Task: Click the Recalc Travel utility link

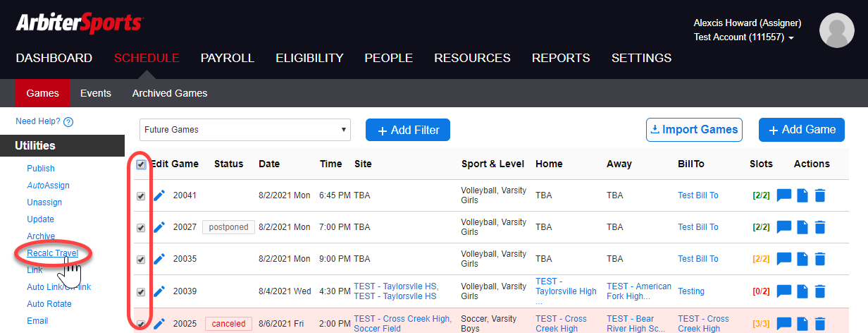Action: tap(52, 253)
